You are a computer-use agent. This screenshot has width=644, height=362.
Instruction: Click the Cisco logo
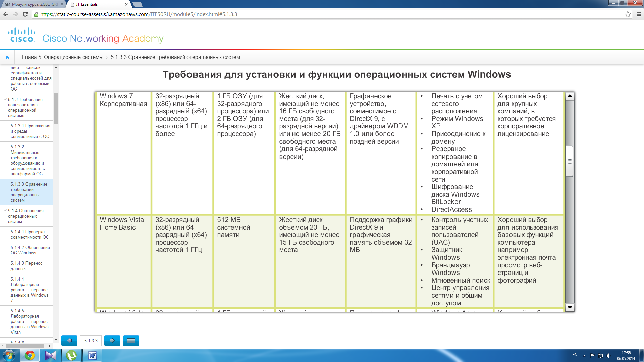[22, 35]
